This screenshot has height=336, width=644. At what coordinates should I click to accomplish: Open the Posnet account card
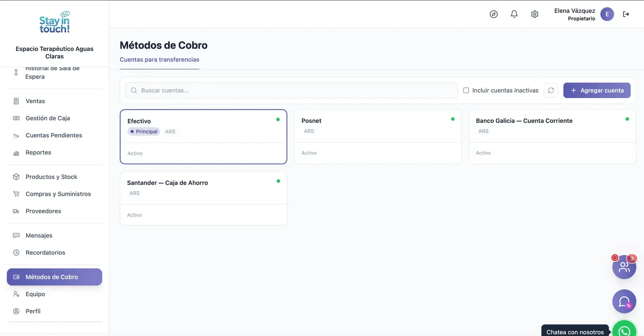[x=378, y=137]
